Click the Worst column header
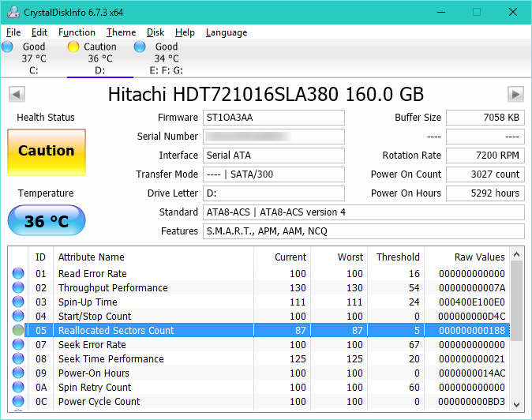Image resolution: width=532 pixels, height=420 pixels. click(350, 257)
